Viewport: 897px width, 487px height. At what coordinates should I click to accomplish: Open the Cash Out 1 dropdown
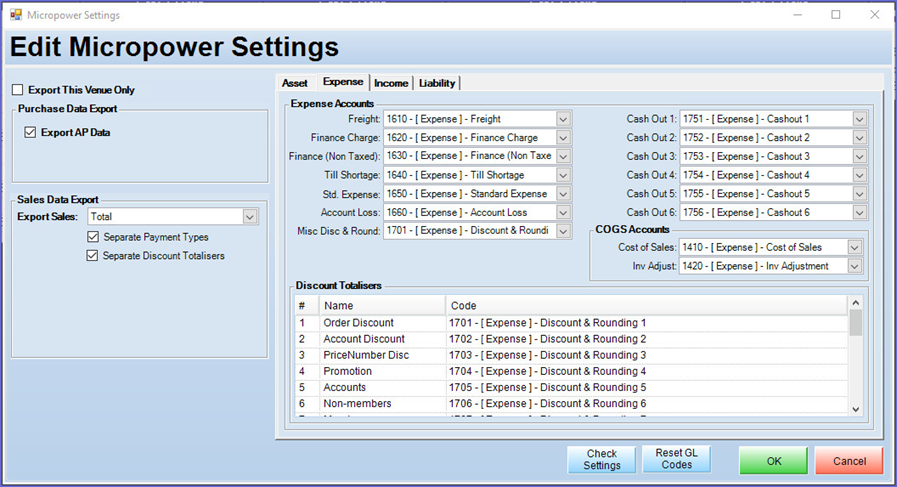coord(859,119)
